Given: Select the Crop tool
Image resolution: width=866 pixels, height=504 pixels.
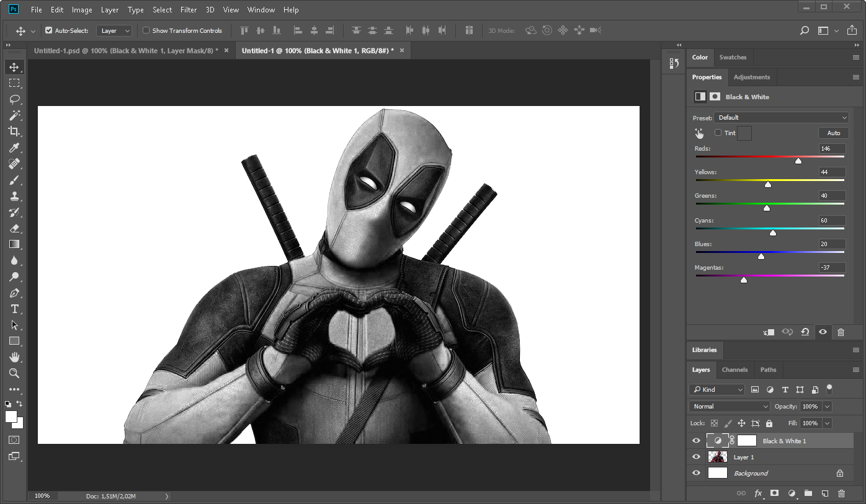Looking at the screenshot, I should click(14, 131).
